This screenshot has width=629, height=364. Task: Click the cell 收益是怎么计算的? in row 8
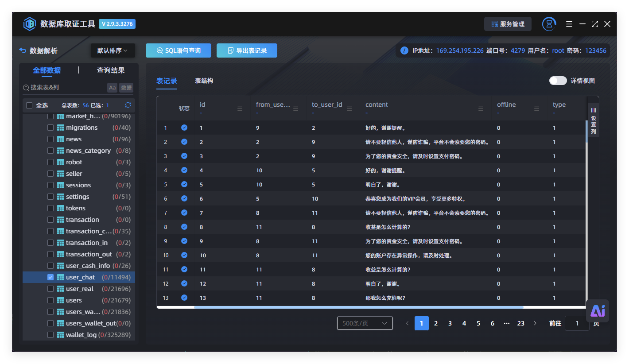point(388,227)
